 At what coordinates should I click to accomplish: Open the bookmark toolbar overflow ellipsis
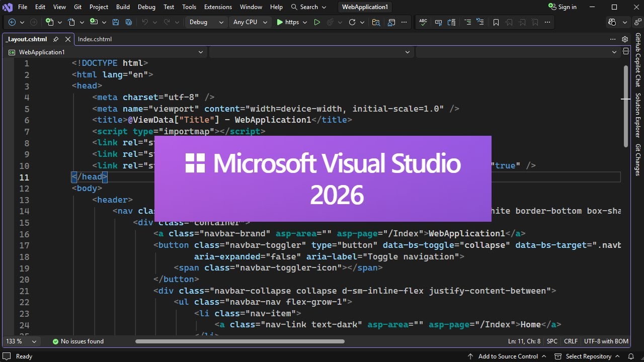click(x=547, y=22)
